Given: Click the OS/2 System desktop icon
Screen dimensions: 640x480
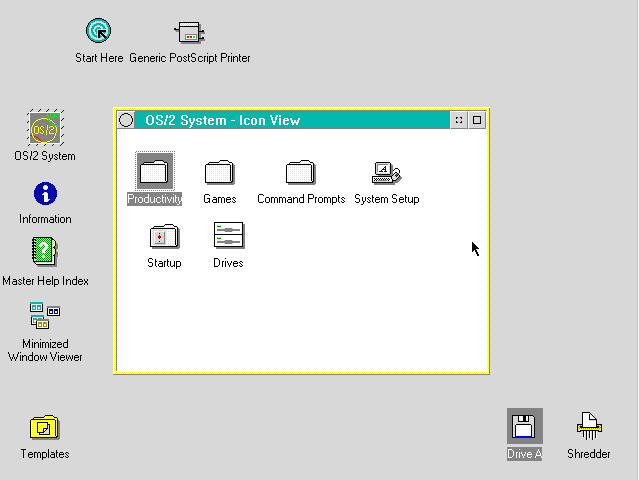Looking at the screenshot, I should (45, 127).
